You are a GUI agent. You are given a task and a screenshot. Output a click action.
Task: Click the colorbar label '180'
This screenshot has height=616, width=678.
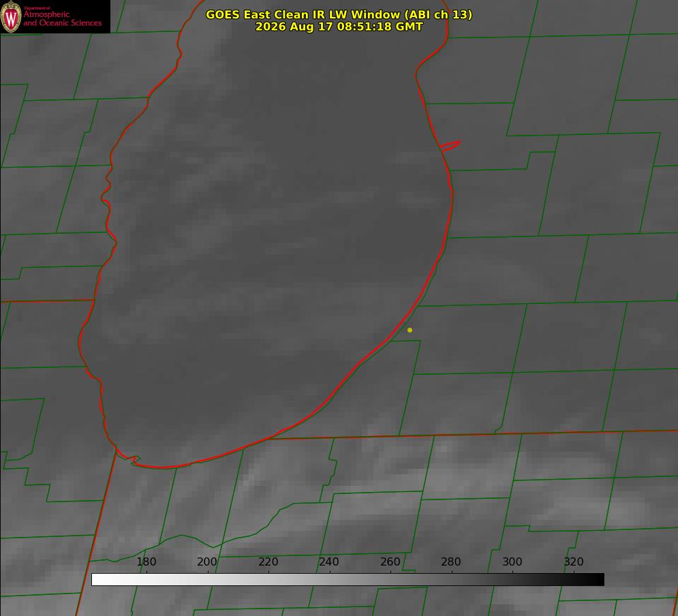tap(146, 561)
